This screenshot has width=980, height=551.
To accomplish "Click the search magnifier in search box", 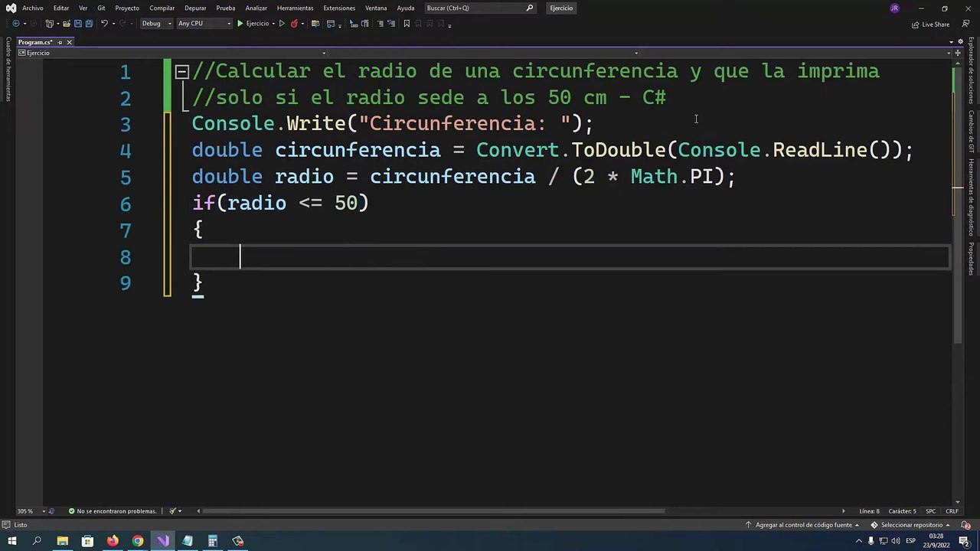I will pos(530,8).
